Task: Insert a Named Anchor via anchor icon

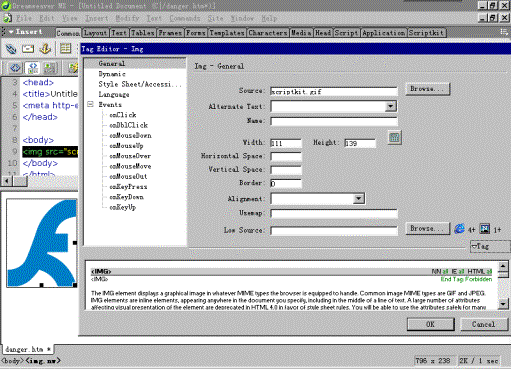Action: click(x=45, y=49)
